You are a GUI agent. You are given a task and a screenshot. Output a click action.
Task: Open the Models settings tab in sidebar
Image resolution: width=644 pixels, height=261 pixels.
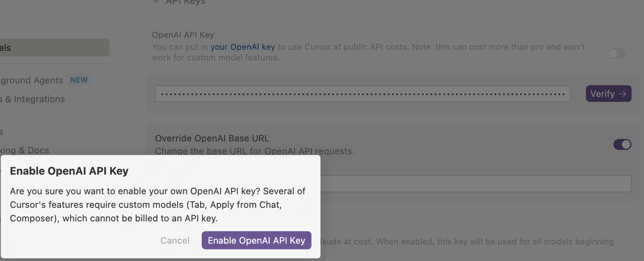point(50,48)
